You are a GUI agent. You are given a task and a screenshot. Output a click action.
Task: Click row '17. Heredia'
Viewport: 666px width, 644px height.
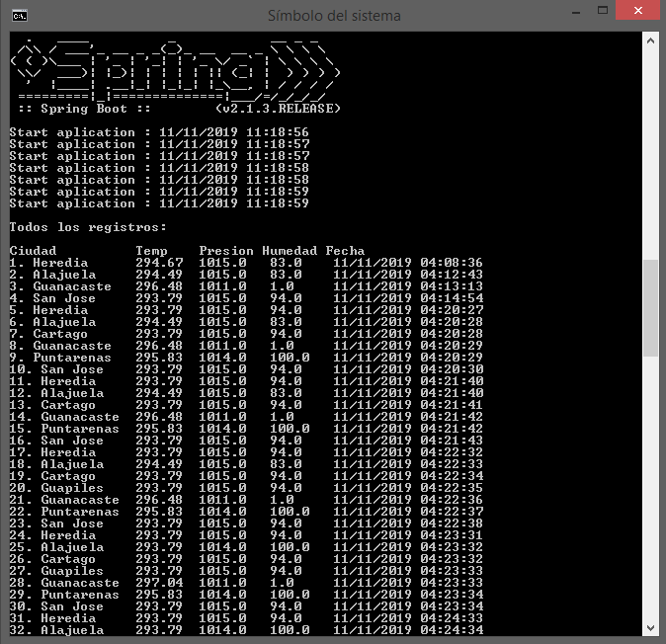pos(246,452)
